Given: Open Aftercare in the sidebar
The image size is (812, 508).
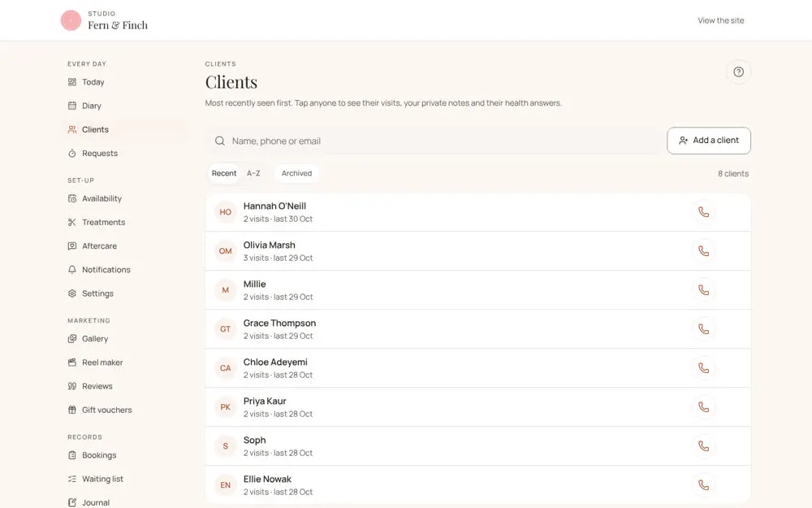Looking at the screenshot, I should click(124, 246).
